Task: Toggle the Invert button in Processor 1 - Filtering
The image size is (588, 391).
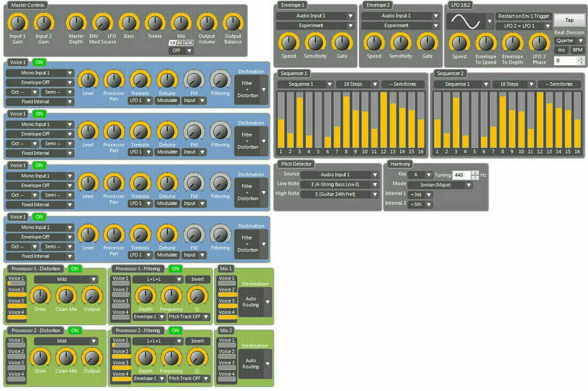Action: coord(198,279)
